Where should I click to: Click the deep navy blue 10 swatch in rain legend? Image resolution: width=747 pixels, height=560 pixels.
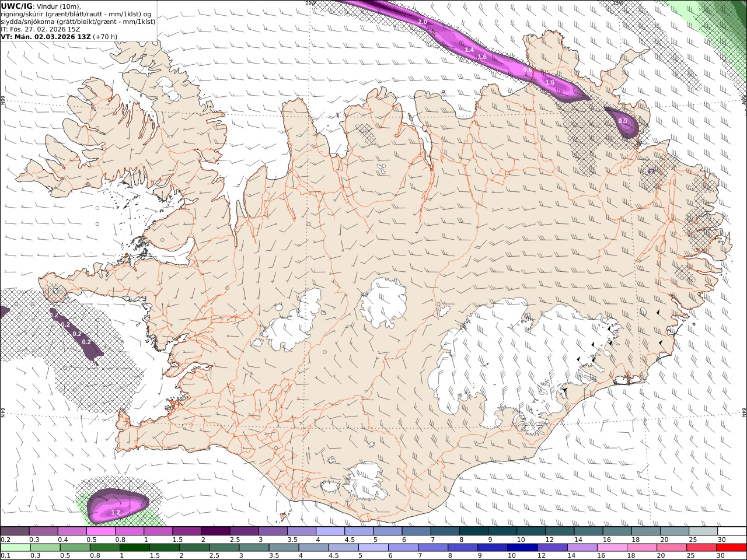pos(522,547)
